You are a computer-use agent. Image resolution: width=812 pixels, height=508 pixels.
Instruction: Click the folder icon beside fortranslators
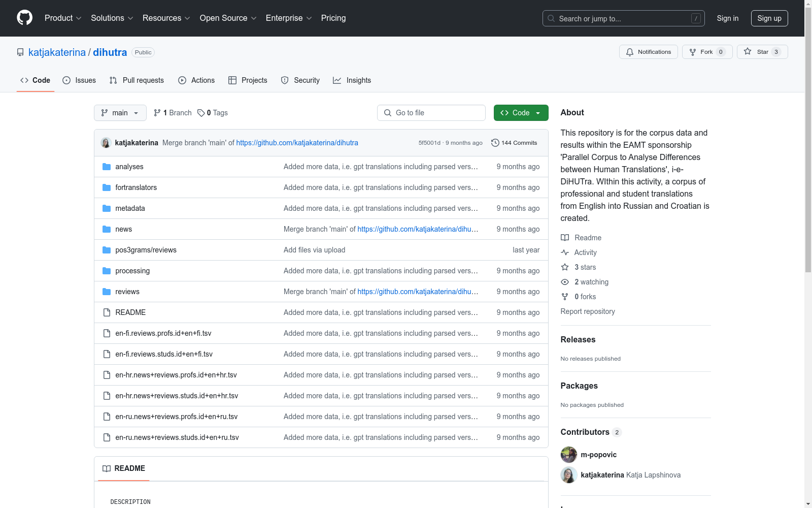(x=107, y=187)
